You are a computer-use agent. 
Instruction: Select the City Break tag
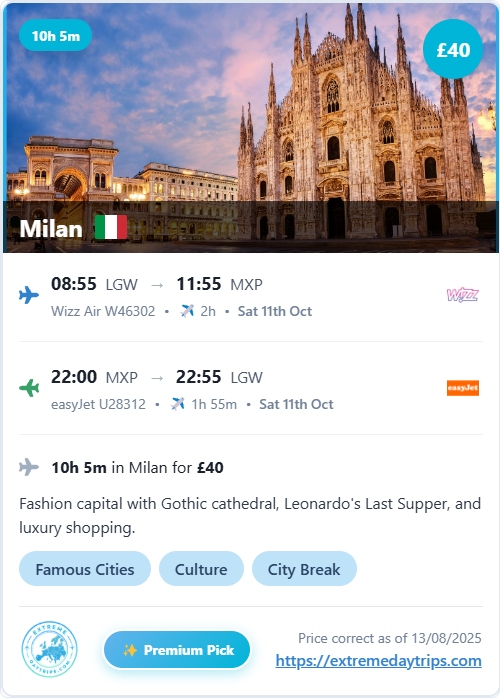point(304,569)
